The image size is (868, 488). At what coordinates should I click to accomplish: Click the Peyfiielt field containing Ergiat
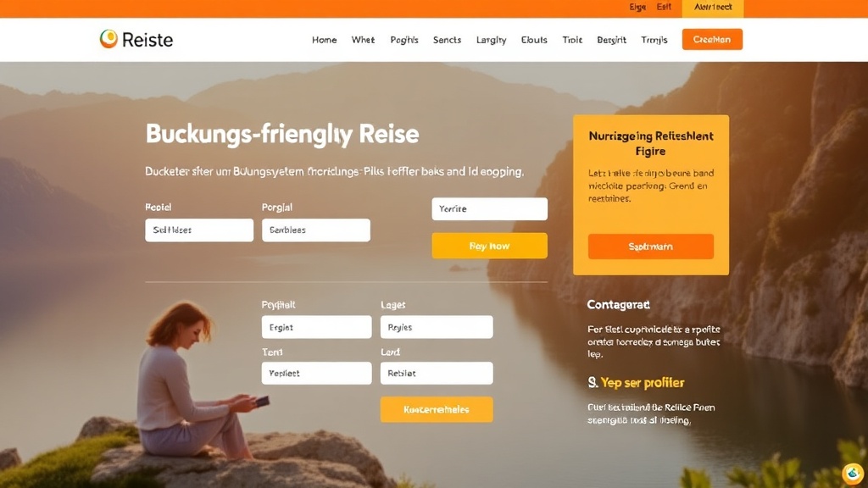[317, 327]
